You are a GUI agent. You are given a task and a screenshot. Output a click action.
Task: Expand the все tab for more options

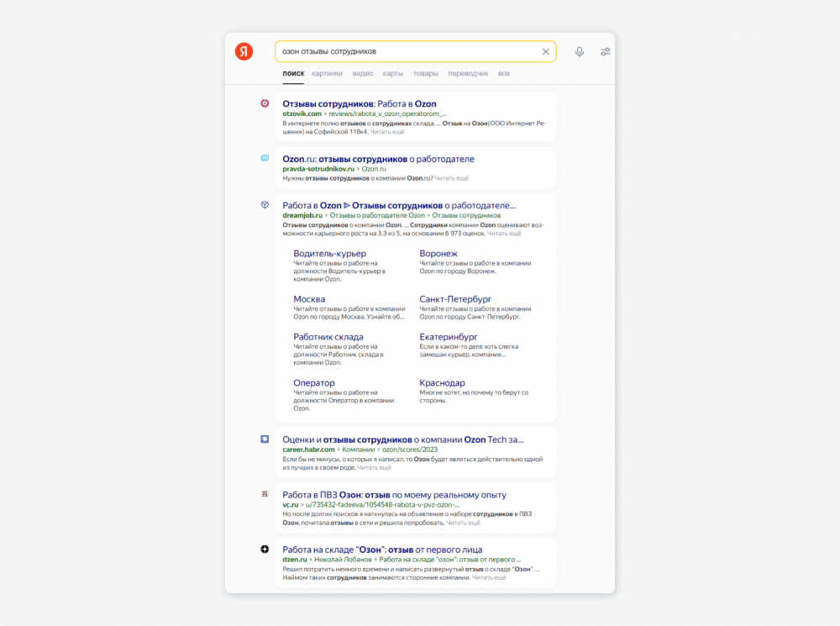tap(504, 74)
